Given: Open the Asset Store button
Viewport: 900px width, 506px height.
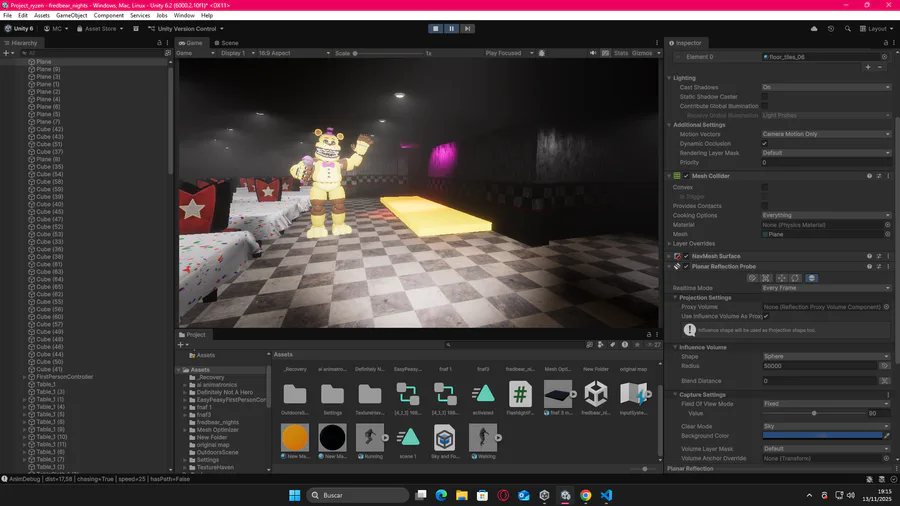Looking at the screenshot, I should 100,29.
